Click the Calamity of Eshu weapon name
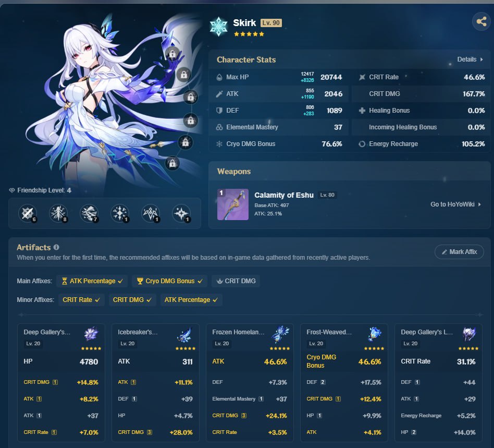 284,195
